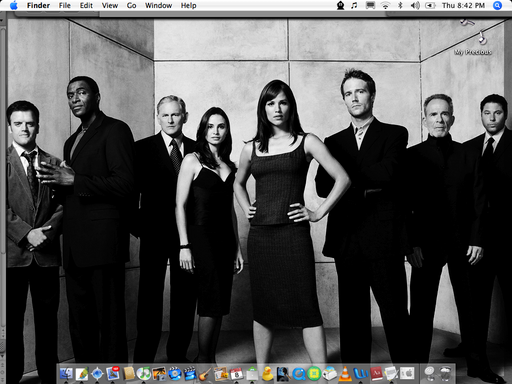The height and width of the screenshot is (384, 512).
Task: Open the corkboard photo app in Dock
Action: point(221,373)
